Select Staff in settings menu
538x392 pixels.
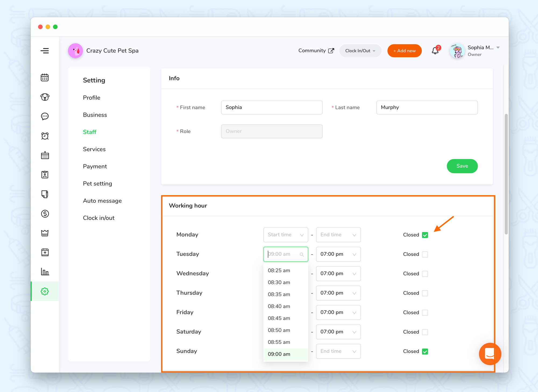pos(90,132)
